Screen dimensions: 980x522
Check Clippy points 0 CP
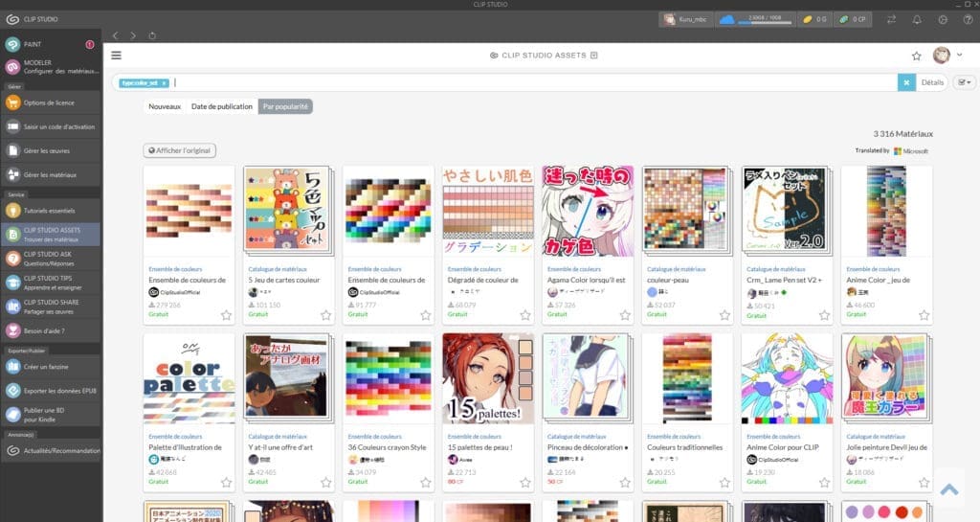point(854,19)
